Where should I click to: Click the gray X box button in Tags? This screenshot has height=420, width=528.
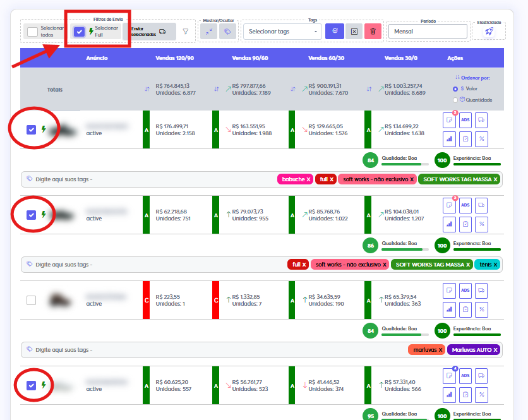click(354, 32)
